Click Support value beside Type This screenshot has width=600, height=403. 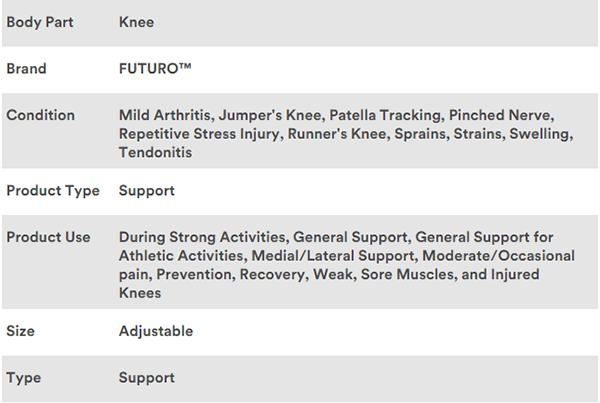click(x=146, y=378)
